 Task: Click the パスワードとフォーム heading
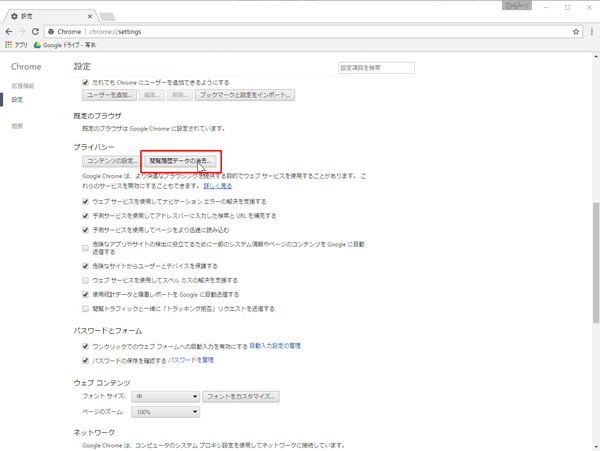point(108,331)
